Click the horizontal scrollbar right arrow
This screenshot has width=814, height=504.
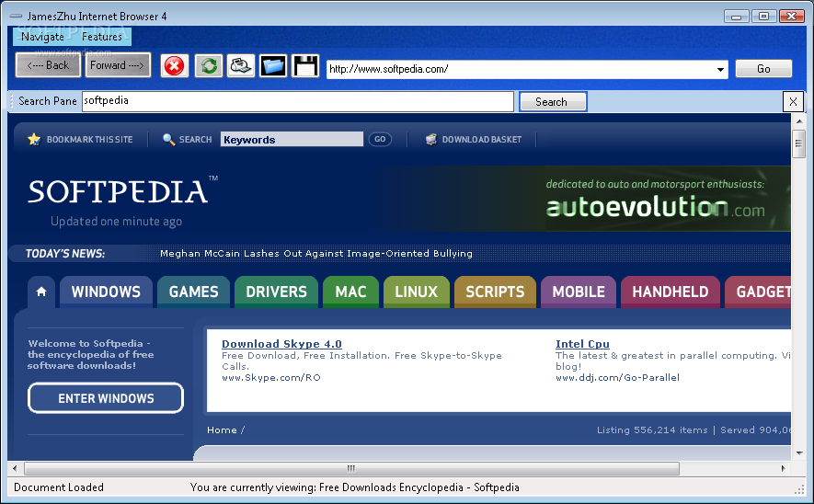point(784,468)
